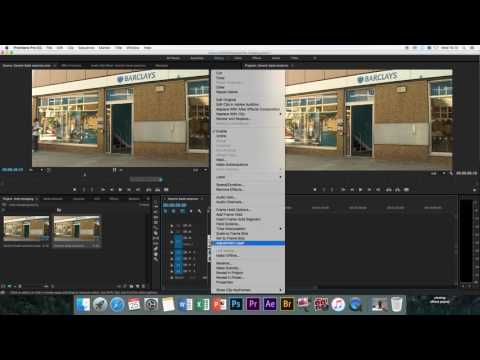The height and width of the screenshot is (360, 480).
Task: Open Program monitor wrench settings
Action: click(x=451, y=173)
